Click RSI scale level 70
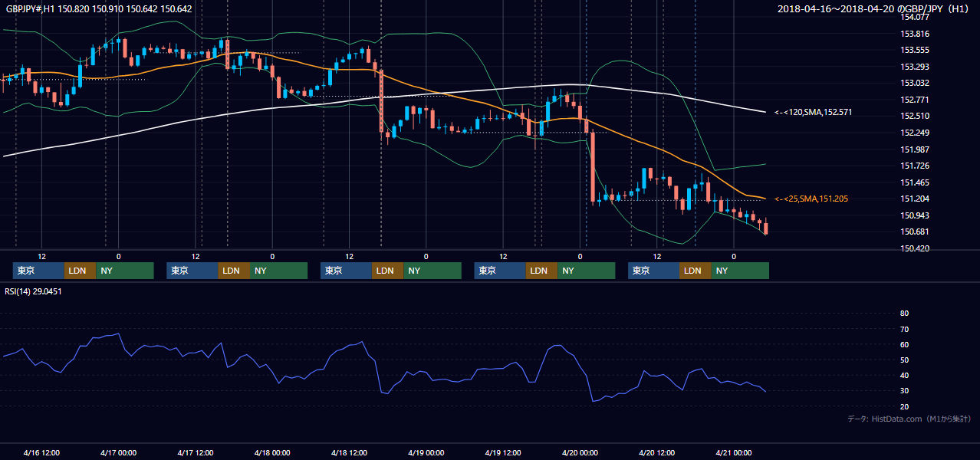 point(904,329)
